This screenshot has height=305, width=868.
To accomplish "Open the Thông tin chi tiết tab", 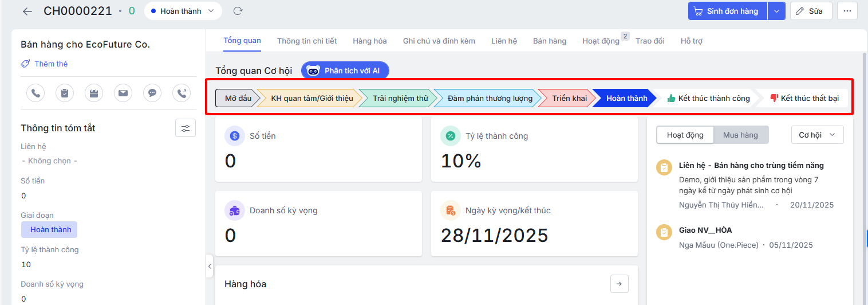I will (307, 41).
